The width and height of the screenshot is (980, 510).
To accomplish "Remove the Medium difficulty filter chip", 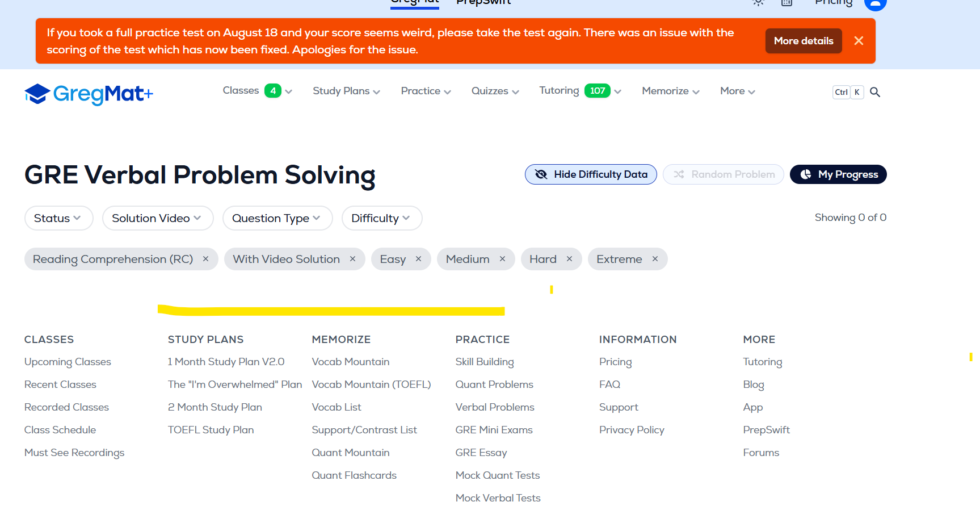I will [x=502, y=259].
